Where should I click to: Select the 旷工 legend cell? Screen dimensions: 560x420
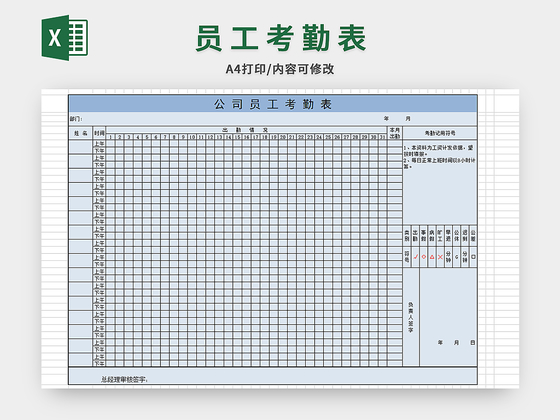tap(440, 236)
